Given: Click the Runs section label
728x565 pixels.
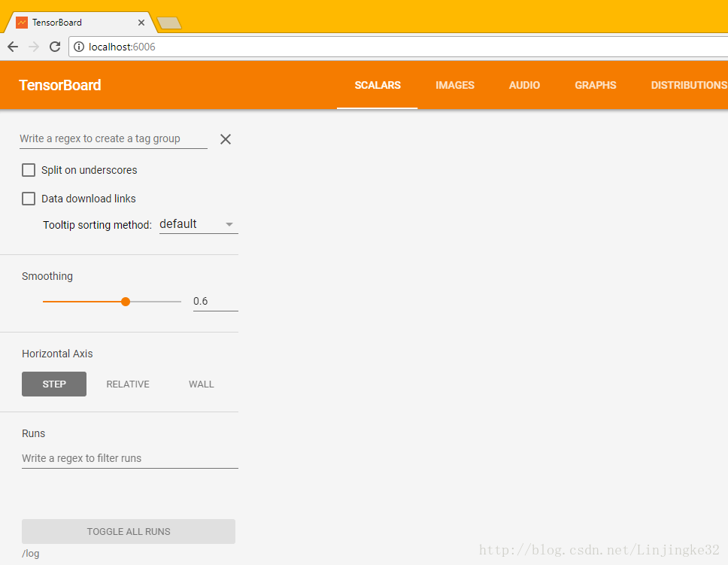Looking at the screenshot, I should [x=33, y=433].
